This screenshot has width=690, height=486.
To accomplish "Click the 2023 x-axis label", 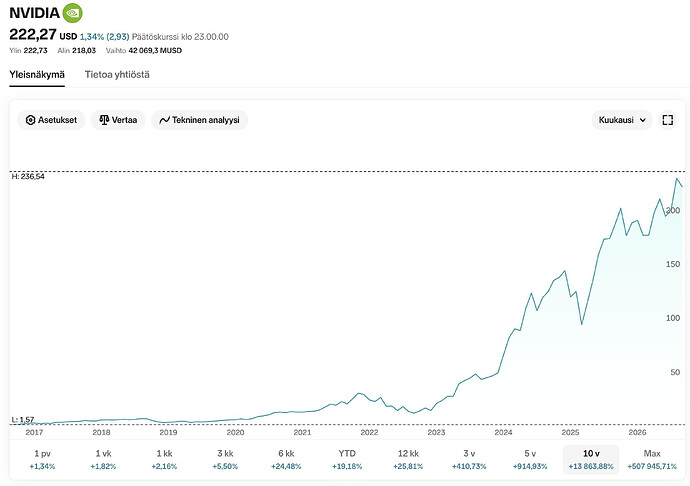I will pyautogui.click(x=436, y=432).
